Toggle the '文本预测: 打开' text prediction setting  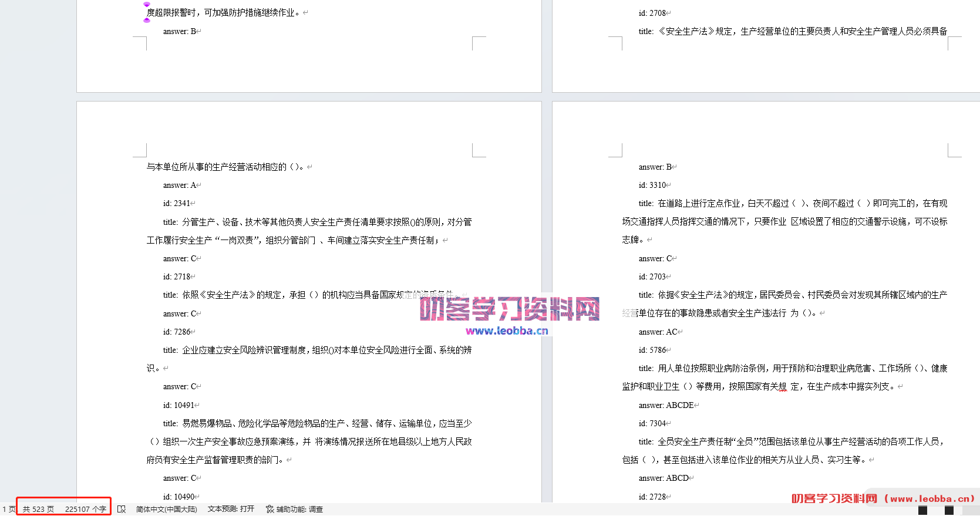[231, 509]
